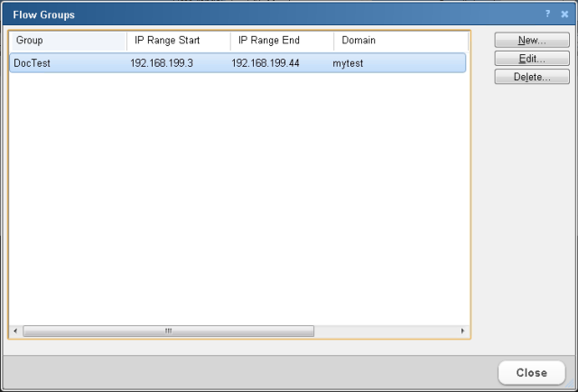The image size is (578, 392).
Task: Close the dialog with the title bar X
Action: (x=564, y=14)
